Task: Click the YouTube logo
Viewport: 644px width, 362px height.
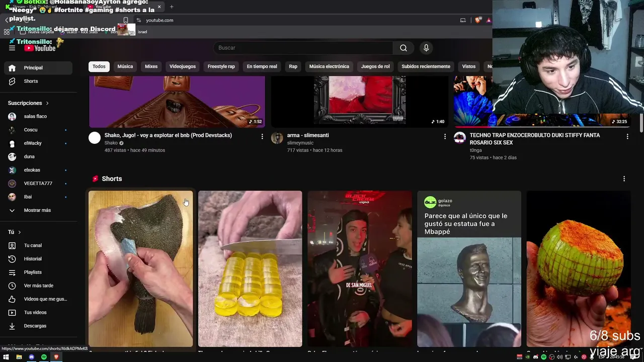Action: (x=40, y=48)
